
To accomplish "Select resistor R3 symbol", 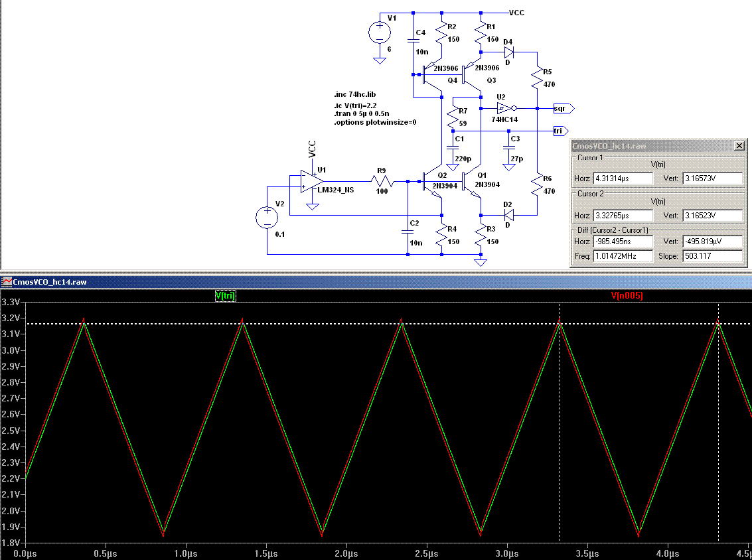I will [481, 236].
